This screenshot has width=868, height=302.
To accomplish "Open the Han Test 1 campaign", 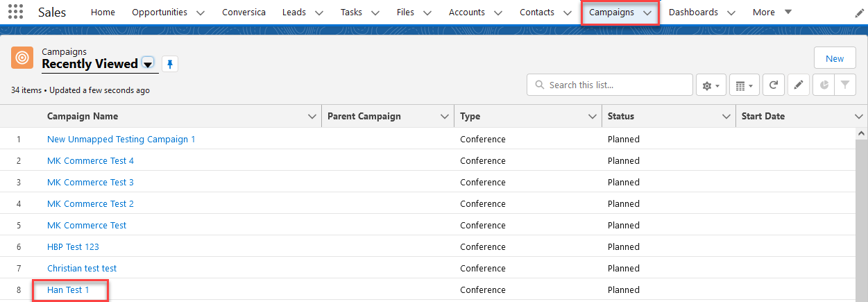I will point(68,290).
